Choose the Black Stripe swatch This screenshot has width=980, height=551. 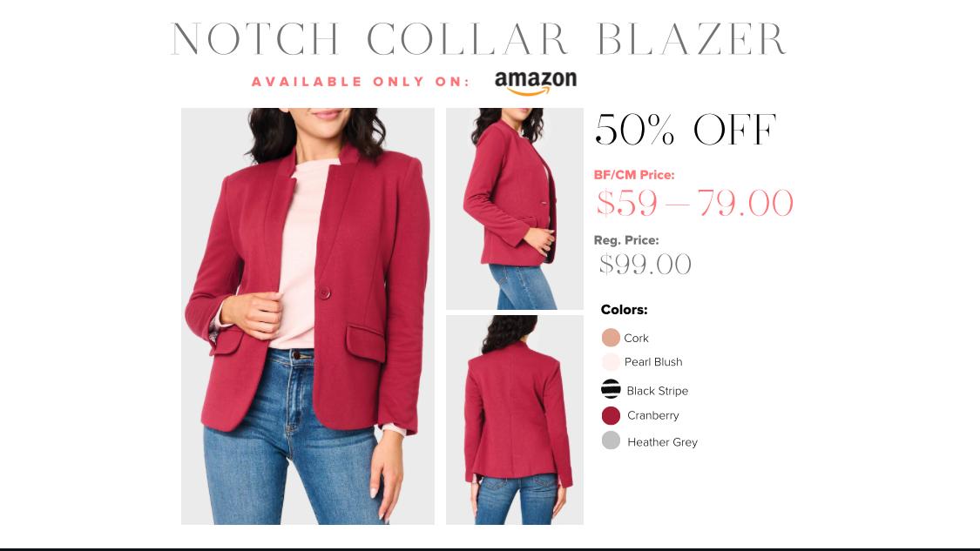click(611, 388)
